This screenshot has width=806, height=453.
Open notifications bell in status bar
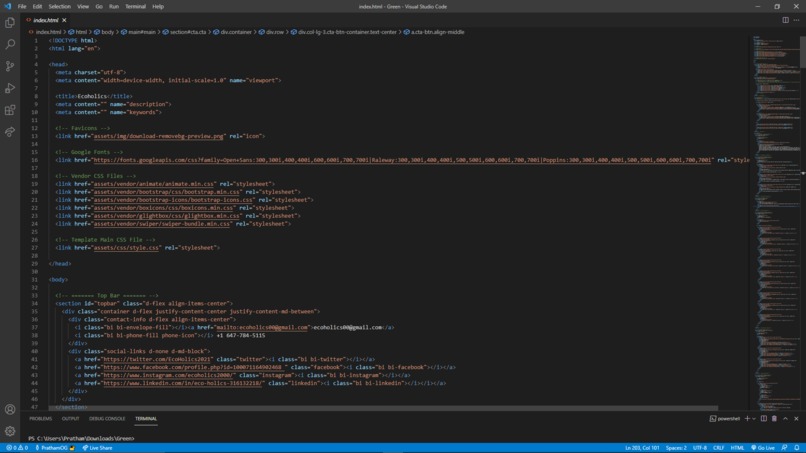pos(797,448)
